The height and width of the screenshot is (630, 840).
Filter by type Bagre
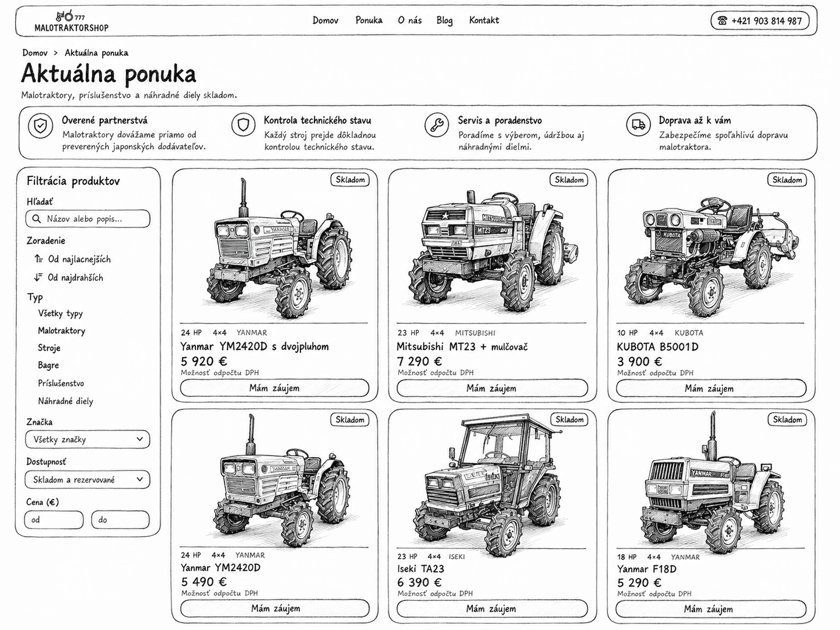(48, 365)
